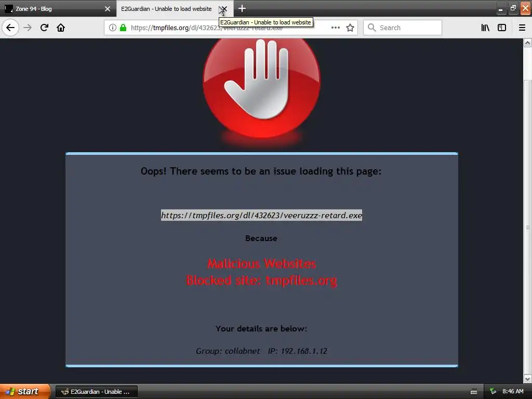Click the scrollbar up arrow
The image size is (532, 399).
pos(527,43)
